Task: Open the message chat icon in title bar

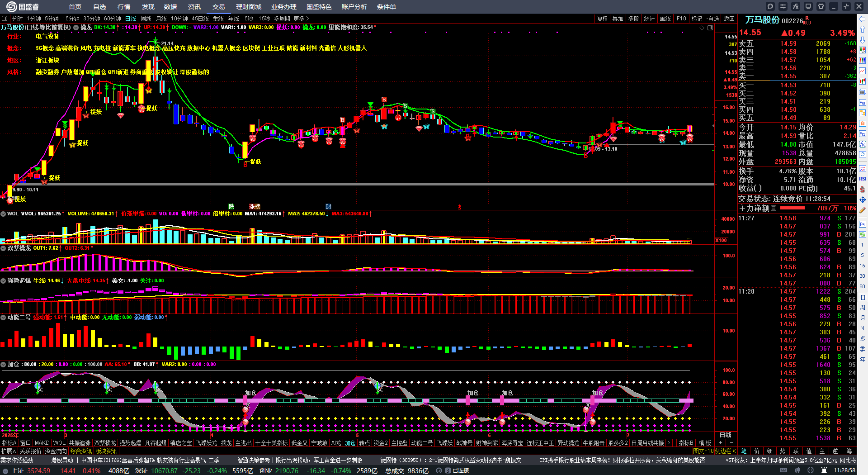Action: coord(770,6)
